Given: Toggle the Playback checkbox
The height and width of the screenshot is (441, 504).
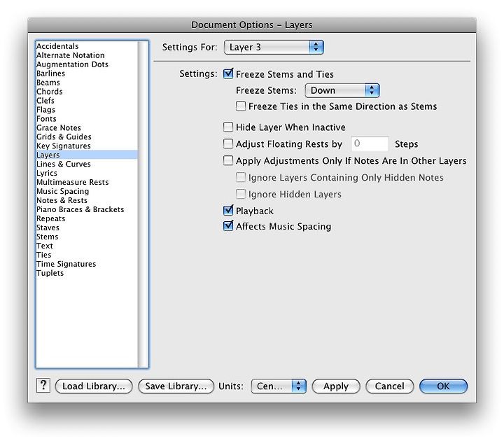Looking at the screenshot, I should click(x=228, y=211).
